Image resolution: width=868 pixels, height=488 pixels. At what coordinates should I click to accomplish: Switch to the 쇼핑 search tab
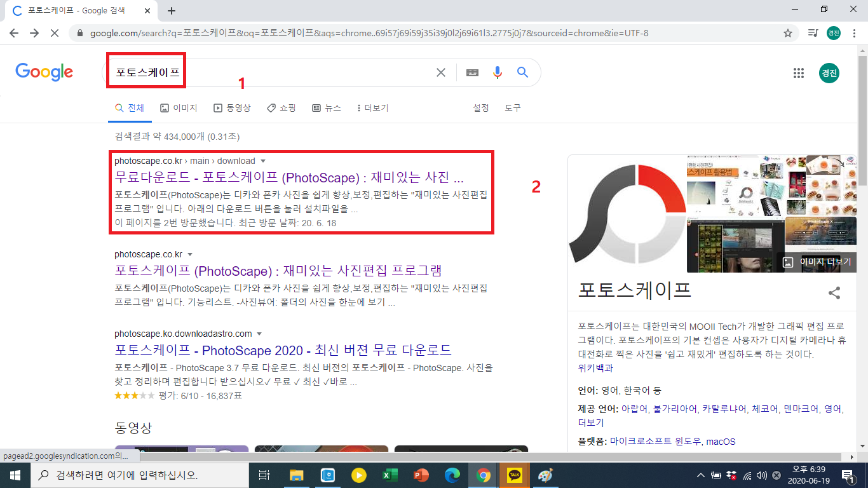pyautogui.click(x=281, y=108)
